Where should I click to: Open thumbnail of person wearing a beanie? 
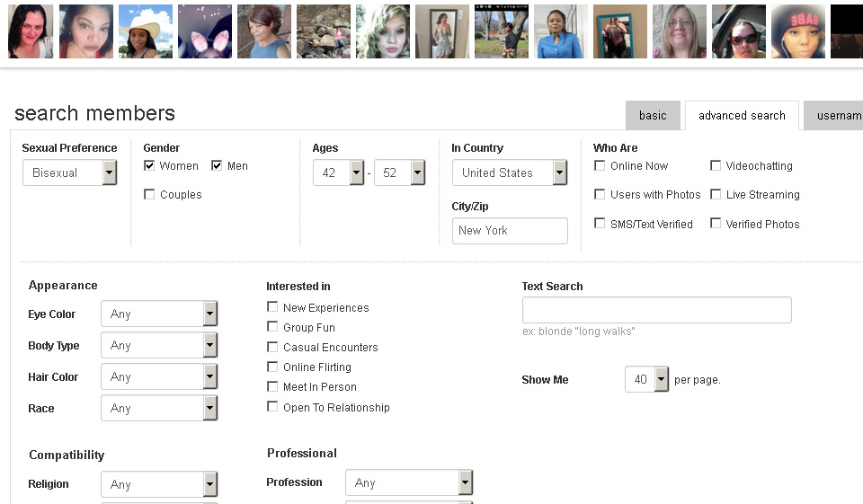click(798, 31)
